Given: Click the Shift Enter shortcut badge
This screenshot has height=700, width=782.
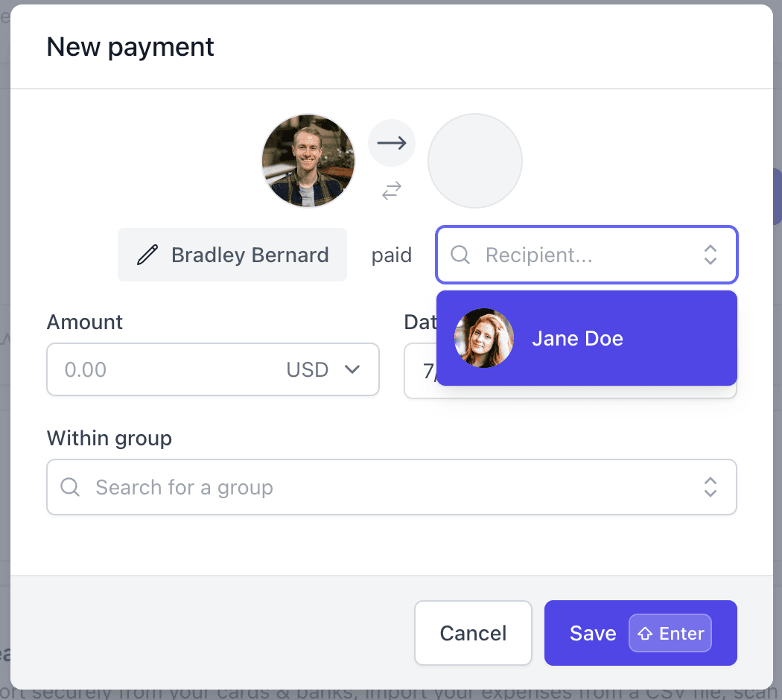Looking at the screenshot, I should 670,633.
